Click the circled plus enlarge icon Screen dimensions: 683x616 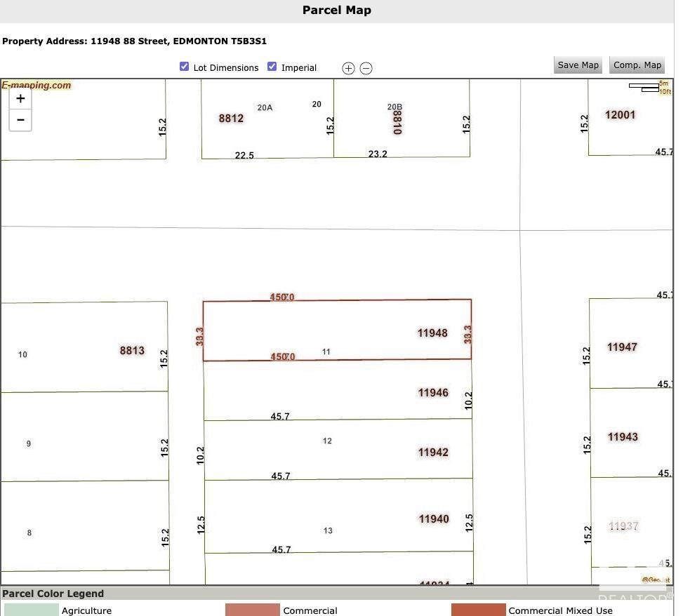(348, 68)
